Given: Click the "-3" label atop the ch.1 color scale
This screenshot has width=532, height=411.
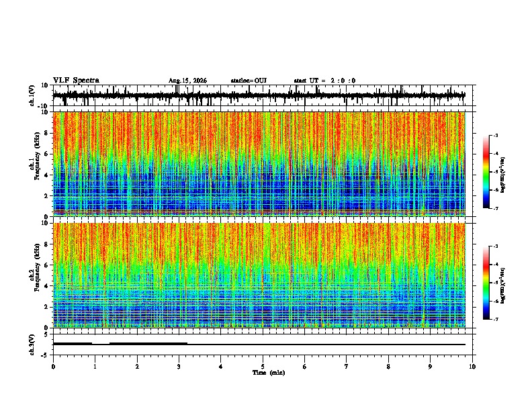Looking at the screenshot, I should [x=495, y=135].
